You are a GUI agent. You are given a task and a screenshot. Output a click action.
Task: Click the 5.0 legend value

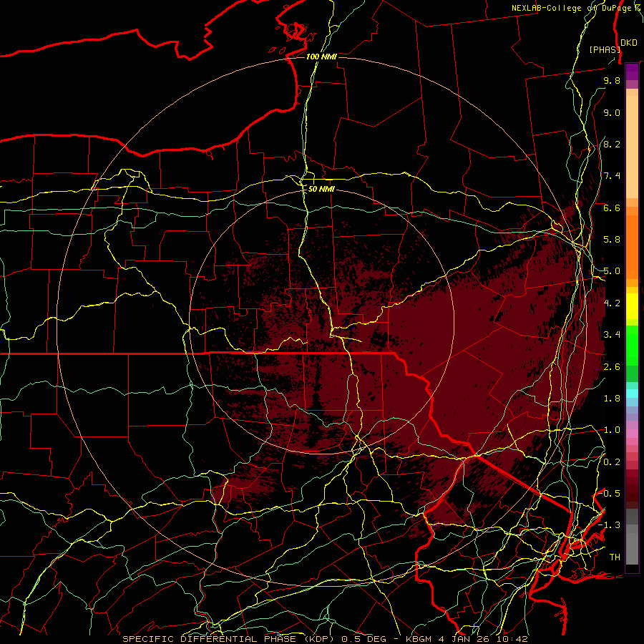click(x=612, y=271)
